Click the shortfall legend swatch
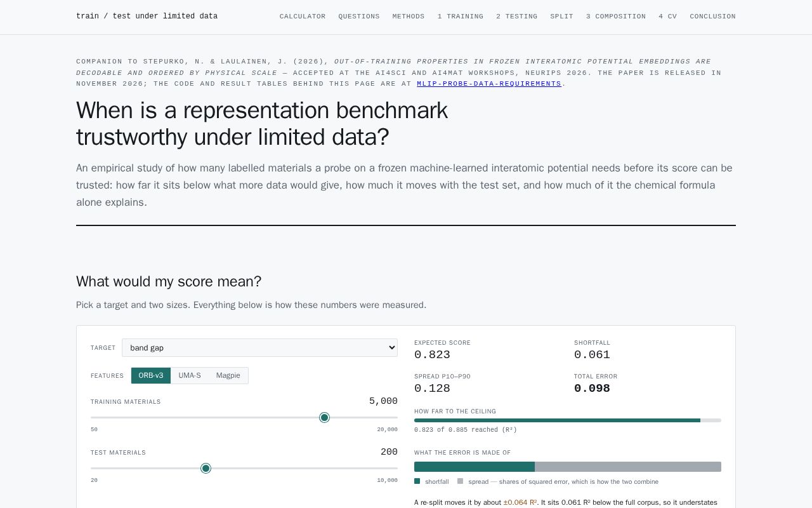The width and height of the screenshot is (812, 508). click(417, 481)
